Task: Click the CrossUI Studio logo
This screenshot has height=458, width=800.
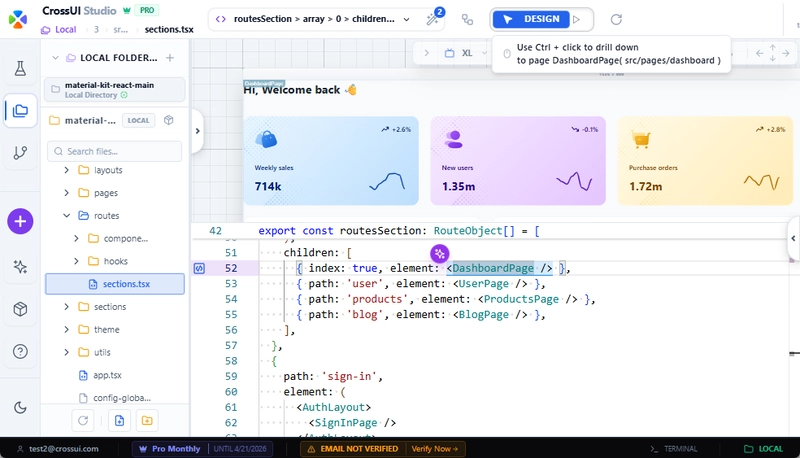Action: tap(18, 19)
